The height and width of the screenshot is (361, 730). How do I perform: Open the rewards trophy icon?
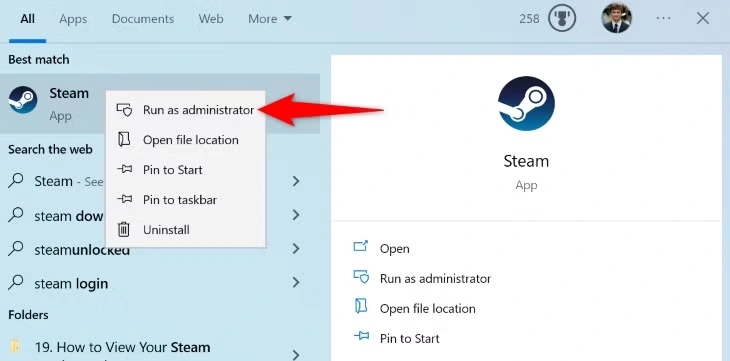(x=562, y=19)
